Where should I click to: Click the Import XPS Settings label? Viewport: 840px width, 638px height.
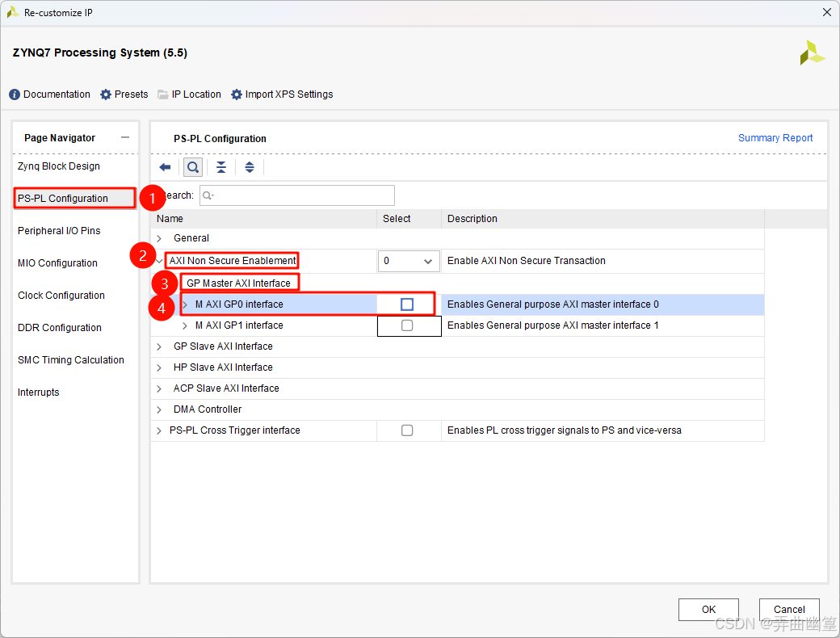(289, 94)
